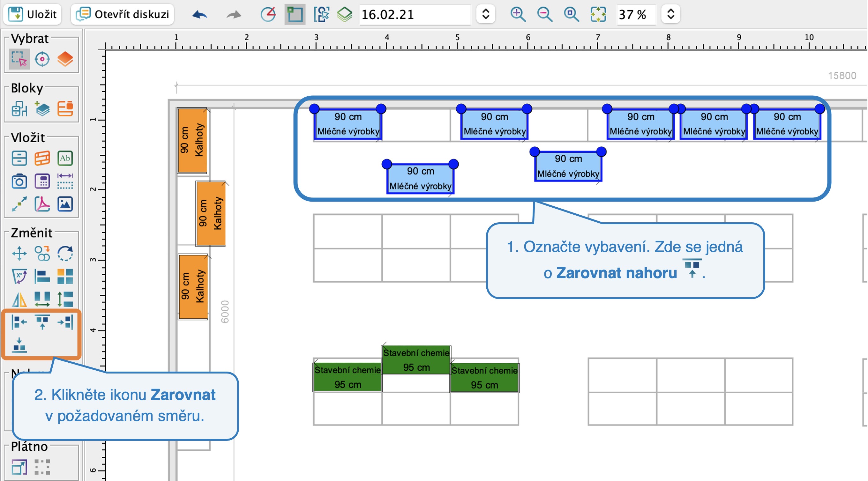Viewport: 868px width, 481px height.
Task: Click the variable edit icon in Změnit
Action: 19,276
